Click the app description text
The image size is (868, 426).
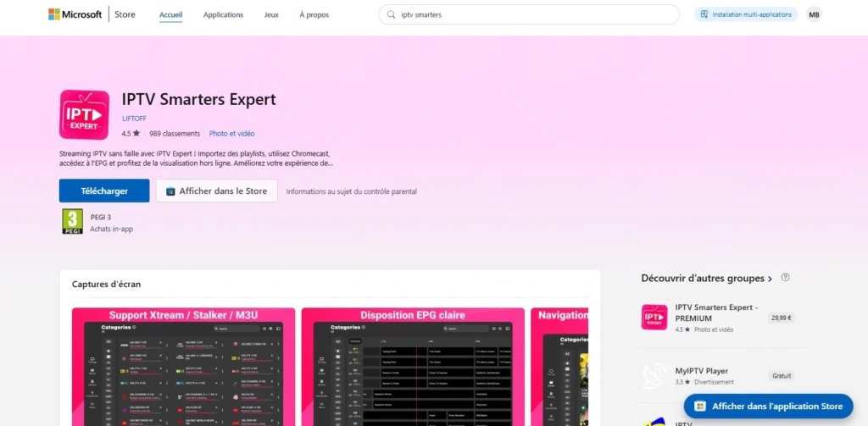pyautogui.click(x=198, y=158)
